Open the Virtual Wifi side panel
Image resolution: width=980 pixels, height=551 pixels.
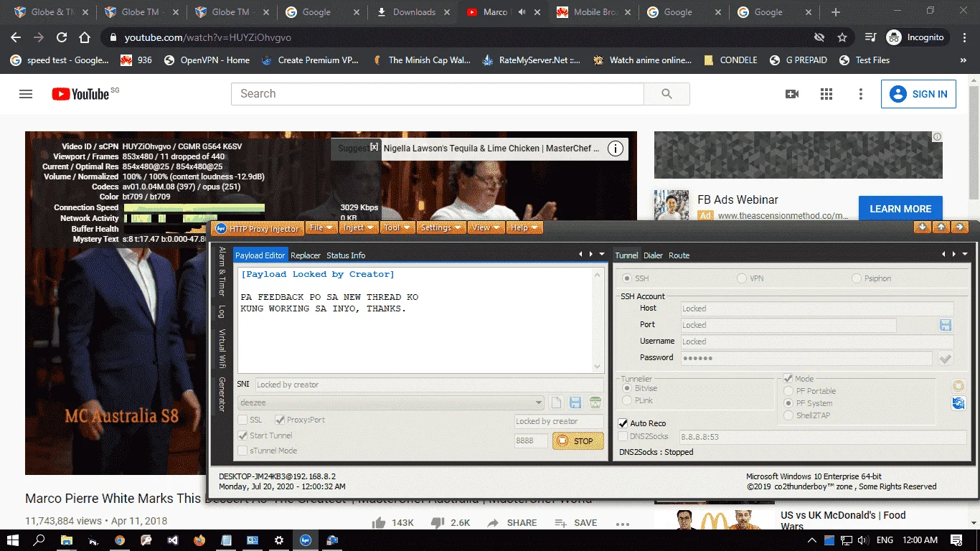(x=222, y=349)
